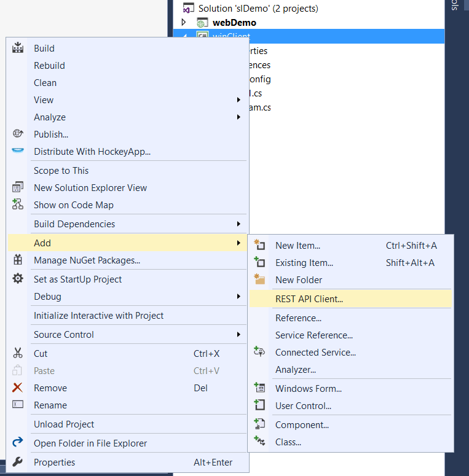Add a Windows Form to project
This screenshot has width=469, height=476.
click(309, 388)
